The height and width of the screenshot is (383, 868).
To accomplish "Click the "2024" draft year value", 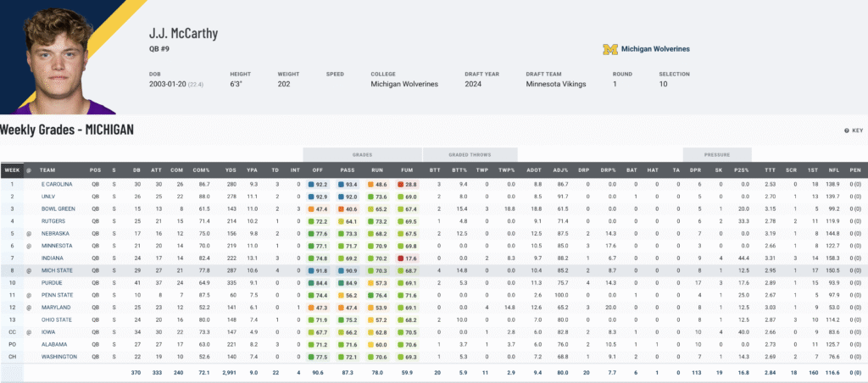I will pyautogui.click(x=473, y=84).
